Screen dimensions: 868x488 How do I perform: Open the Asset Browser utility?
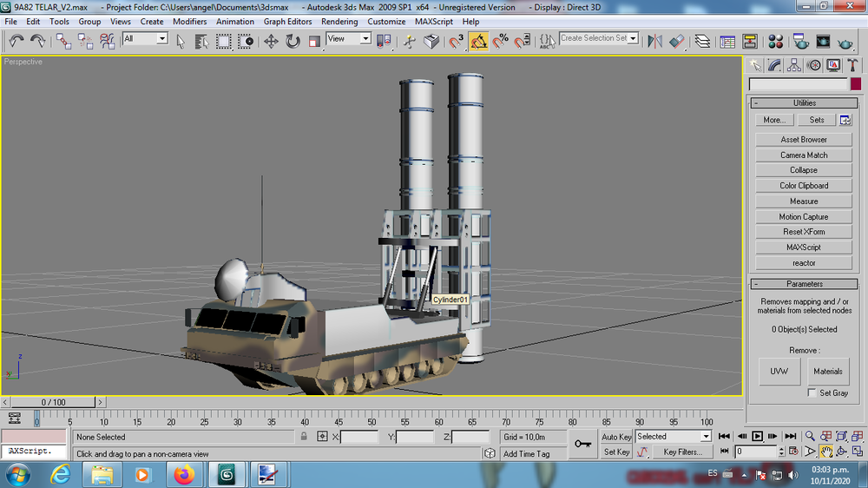tap(804, 140)
